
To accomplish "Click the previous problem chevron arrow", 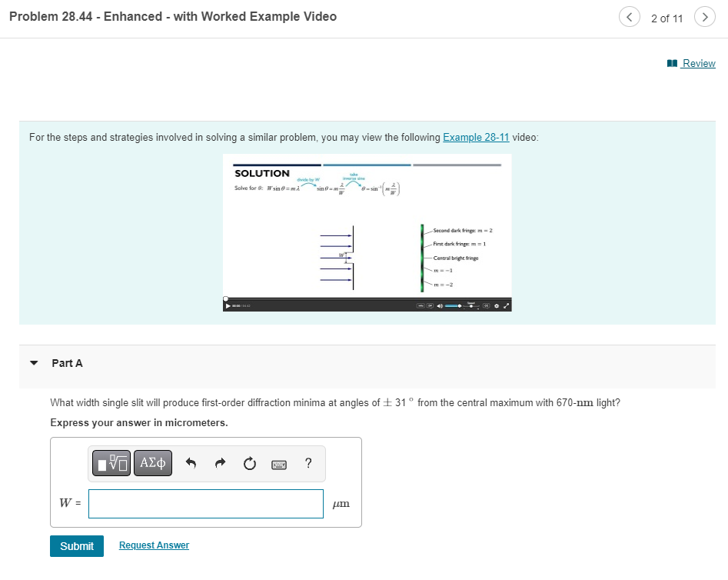I will pyautogui.click(x=629, y=16).
